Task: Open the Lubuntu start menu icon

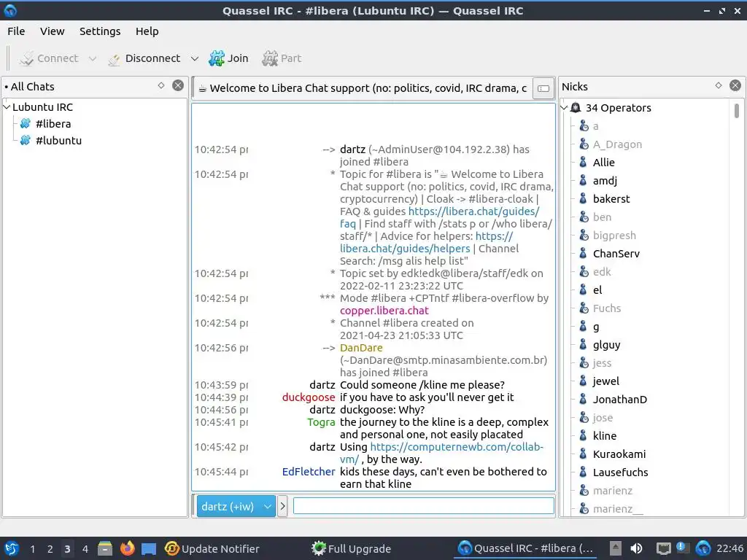Action: (x=12, y=548)
